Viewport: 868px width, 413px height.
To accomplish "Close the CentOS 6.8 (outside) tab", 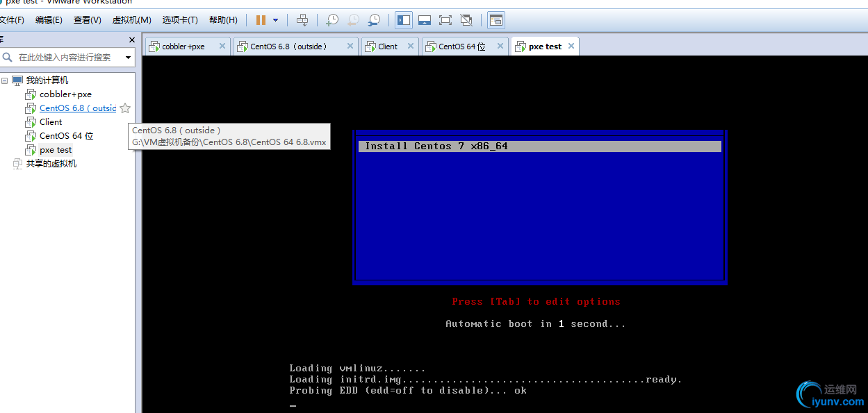I will (350, 47).
